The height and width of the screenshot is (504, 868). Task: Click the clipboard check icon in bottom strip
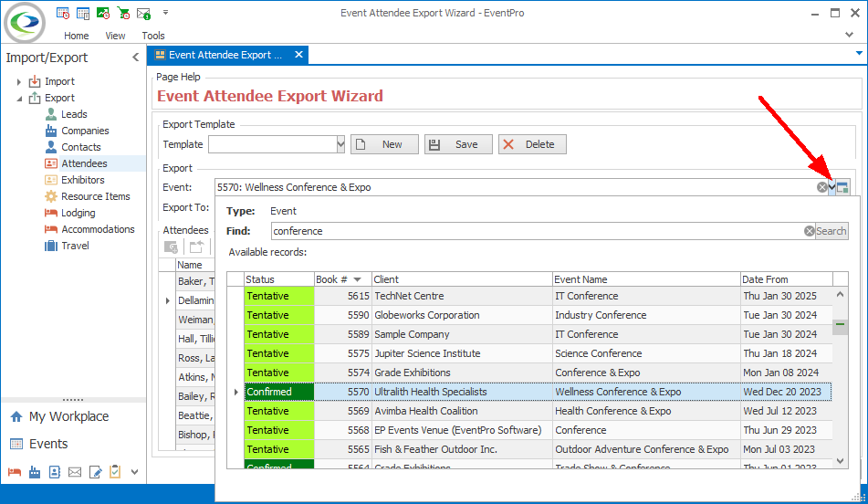(115, 472)
